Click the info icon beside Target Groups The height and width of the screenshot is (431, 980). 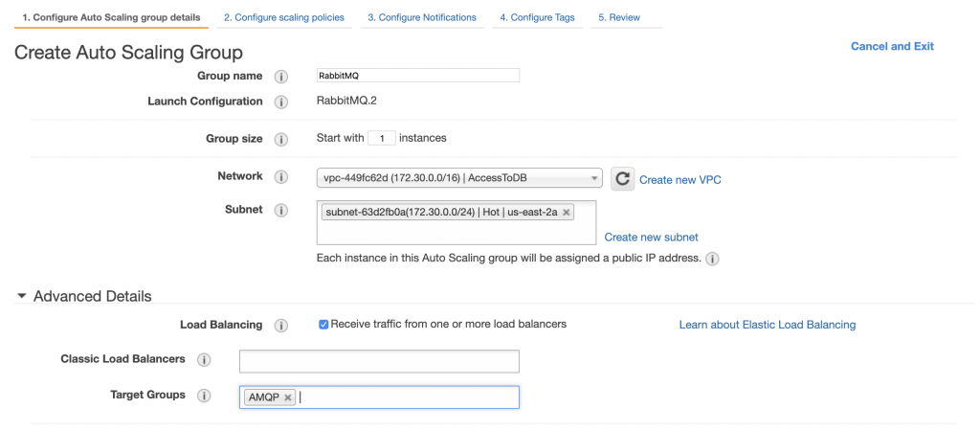coord(204,396)
